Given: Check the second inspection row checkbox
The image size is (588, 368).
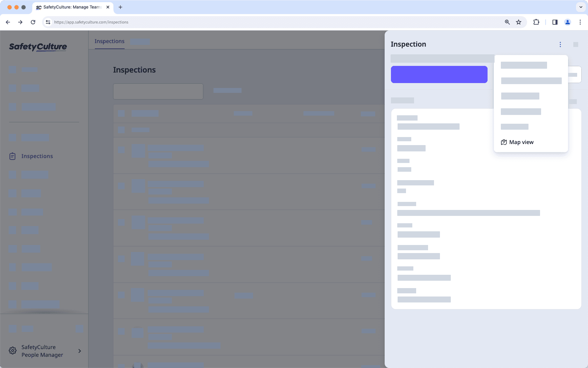Looking at the screenshot, I should (x=121, y=186).
